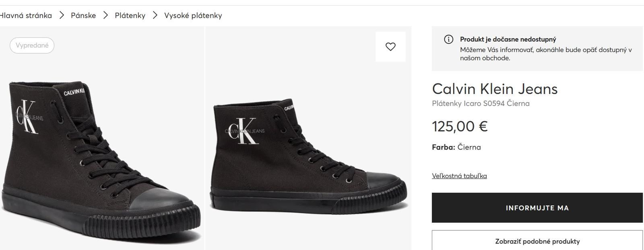The width and height of the screenshot is (644, 250).
Task: Click the Produkt je dočasne nedostupný notice
Action: tap(508, 39)
